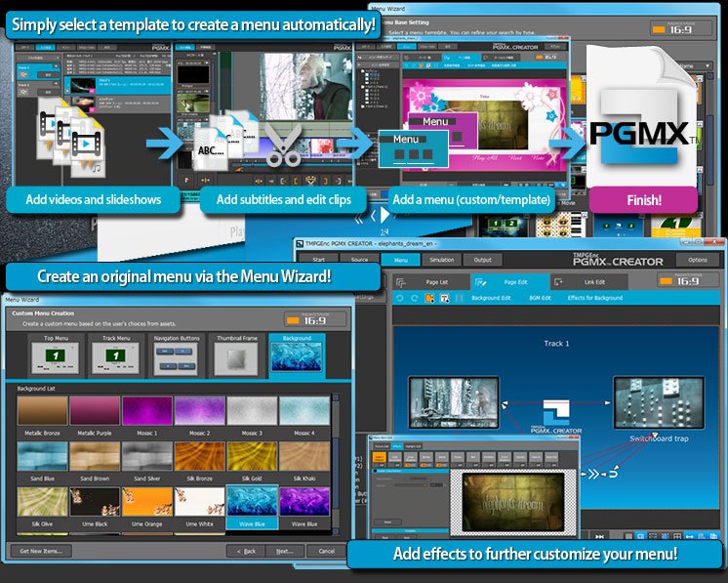Click TMPGEnc app icon in PGMX CREATOR title bar

click(300, 243)
